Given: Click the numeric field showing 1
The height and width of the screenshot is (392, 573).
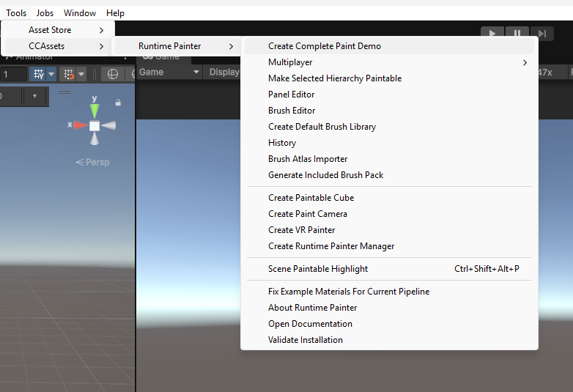Looking at the screenshot, I should (x=13, y=75).
